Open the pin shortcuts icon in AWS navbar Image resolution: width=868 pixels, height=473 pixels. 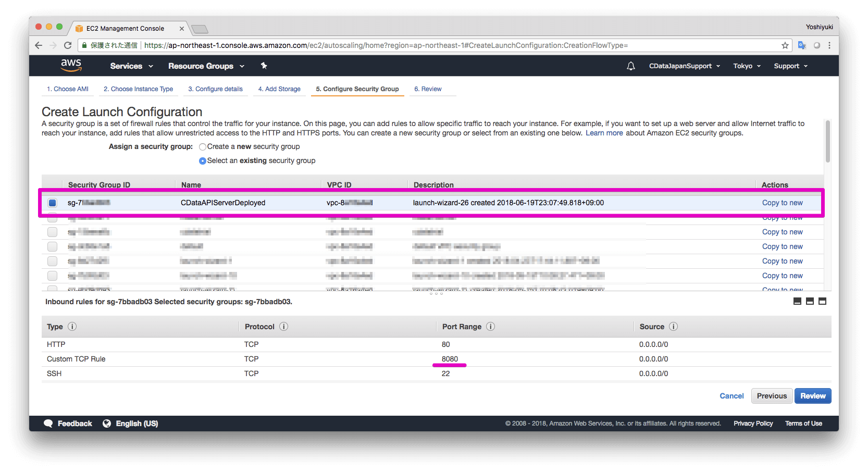[264, 66]
